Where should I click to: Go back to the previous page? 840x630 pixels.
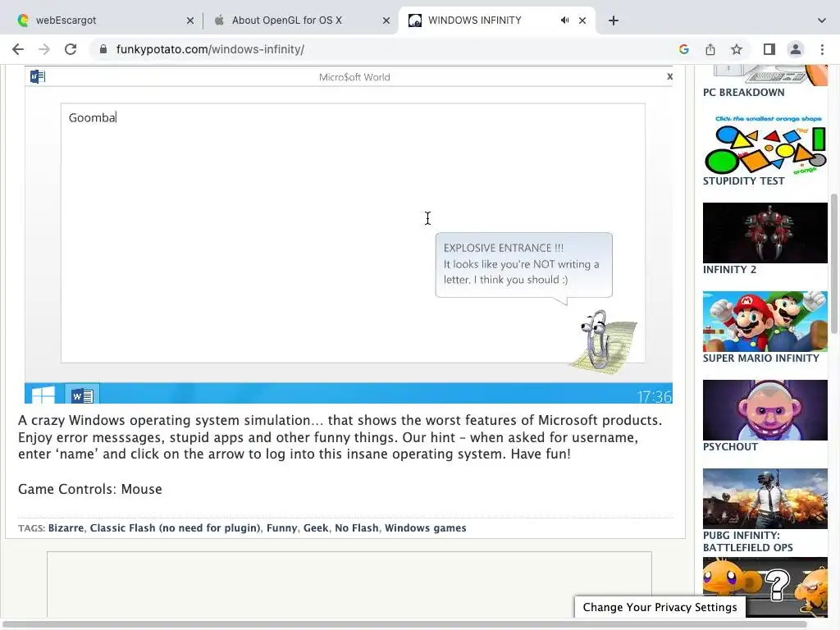coord(18,49)
